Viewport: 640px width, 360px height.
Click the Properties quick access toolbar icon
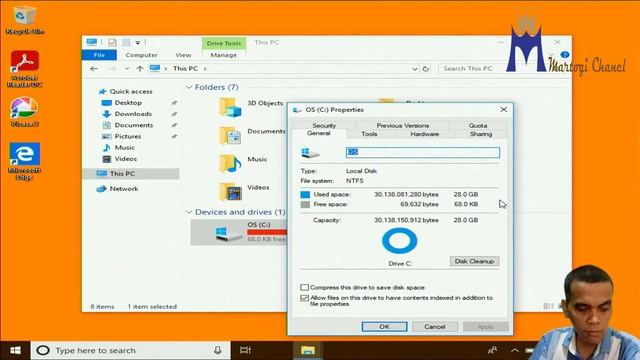pyautogui.click(x=112, y=42)
